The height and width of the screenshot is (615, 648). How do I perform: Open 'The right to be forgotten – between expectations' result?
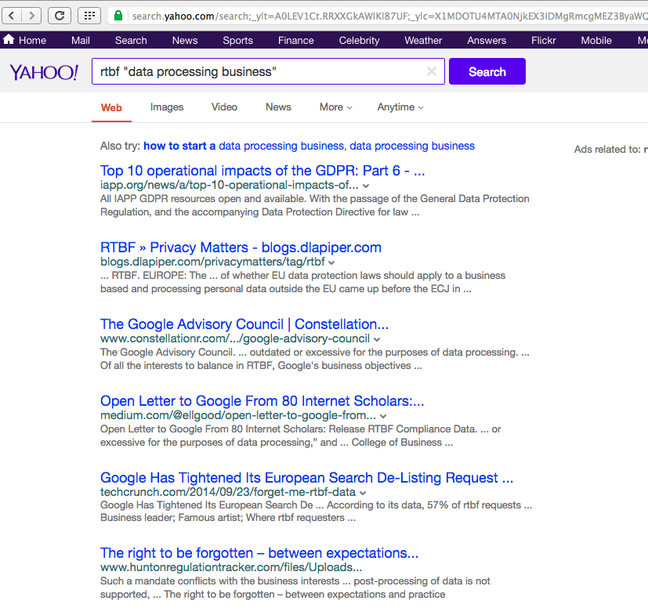pyautogui.click(x=259, y=553)
